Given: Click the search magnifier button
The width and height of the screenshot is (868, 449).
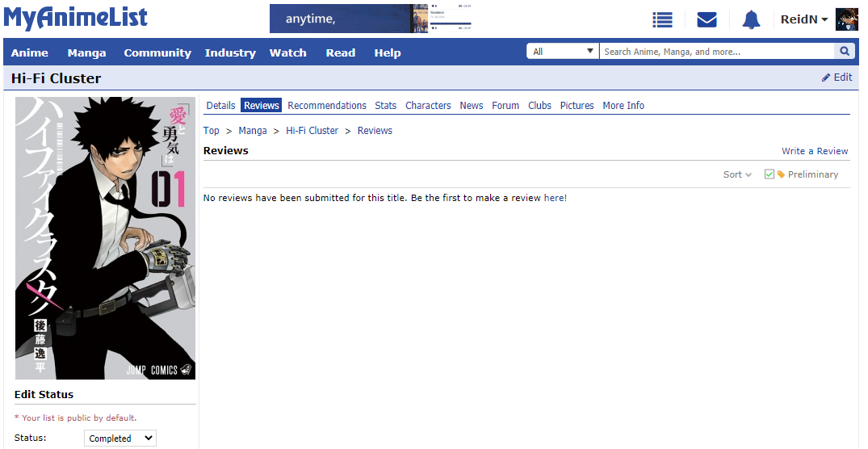Looking at the screenshot, I should 845,52.
